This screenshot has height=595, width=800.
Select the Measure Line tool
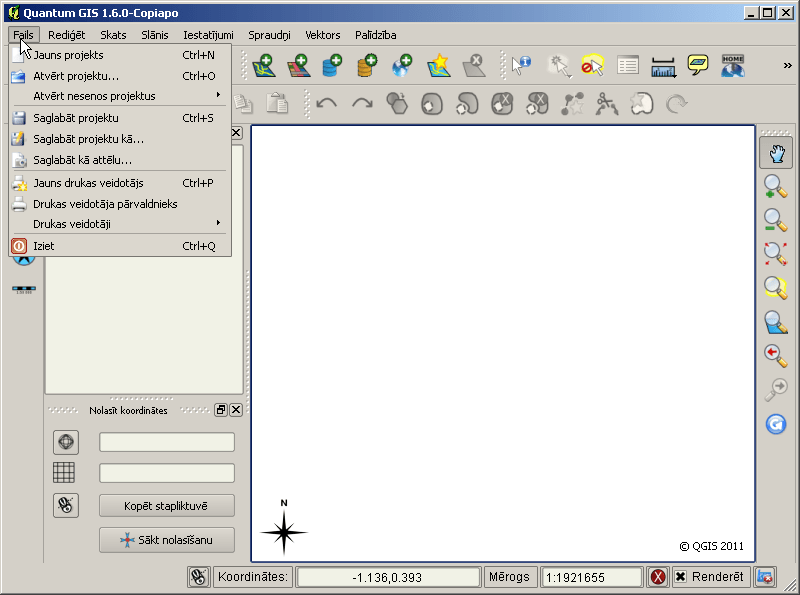(x=663, y=67)
